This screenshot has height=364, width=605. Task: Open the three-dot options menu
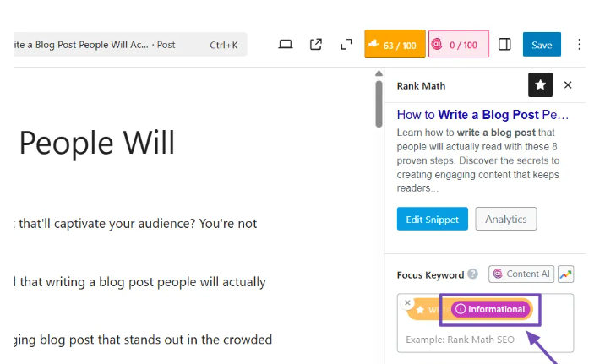pos(580,45)
